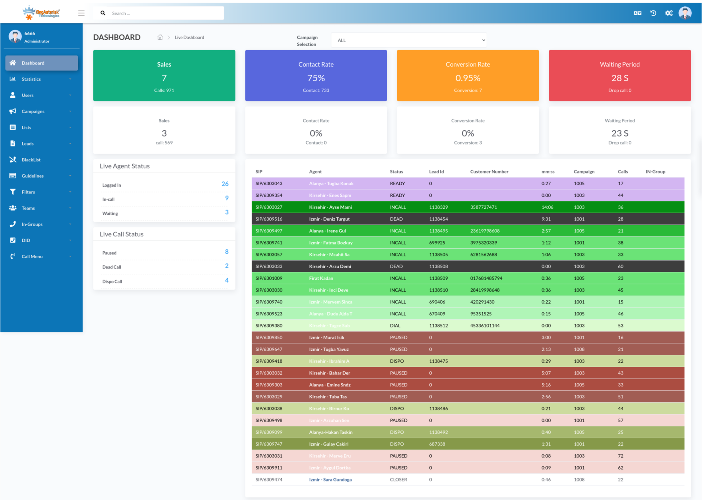The image size is (702, 500).
Task: Click the BlackList icon in the sidebar
Action: click(12, 159)
